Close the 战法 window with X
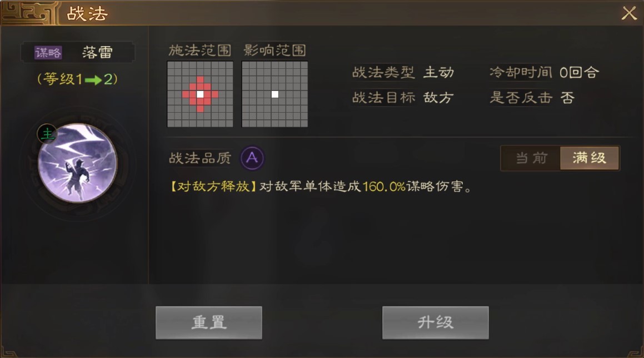The width and height of the screenshot is (644, 358). click(x=629, y=13)
